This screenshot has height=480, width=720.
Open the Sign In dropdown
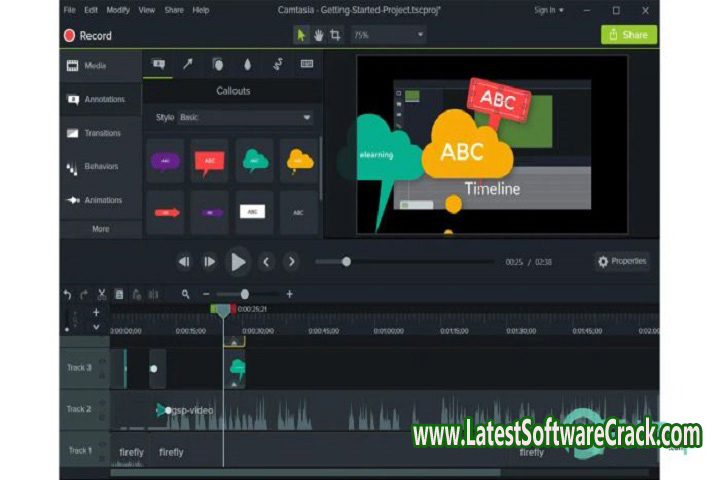pos(548,10)
